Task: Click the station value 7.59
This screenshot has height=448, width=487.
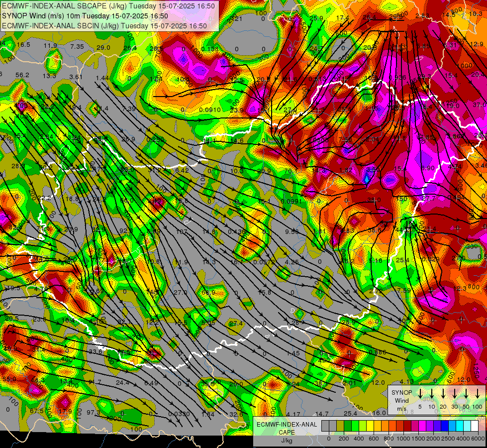Action: [x=404, y=290]
